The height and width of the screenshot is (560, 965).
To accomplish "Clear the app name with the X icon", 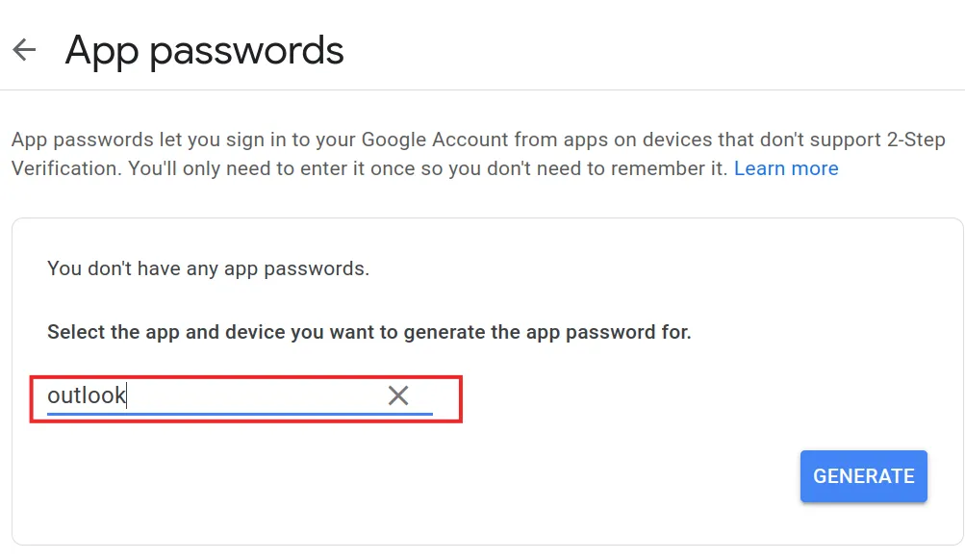I will 397,395.
